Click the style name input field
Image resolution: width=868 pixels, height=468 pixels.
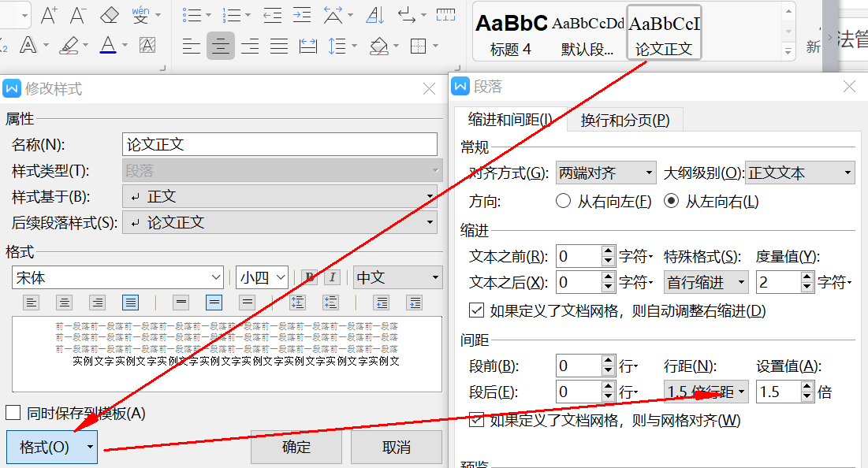(280, 144)
